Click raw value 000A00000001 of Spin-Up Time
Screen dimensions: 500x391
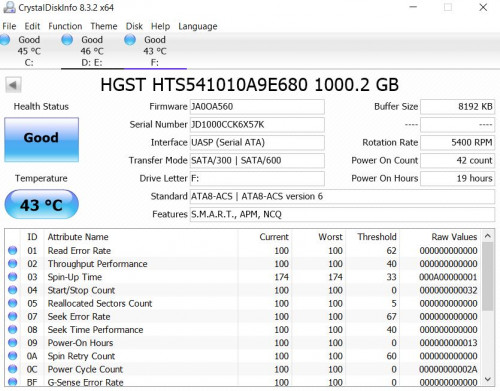[x=448, y=277]
